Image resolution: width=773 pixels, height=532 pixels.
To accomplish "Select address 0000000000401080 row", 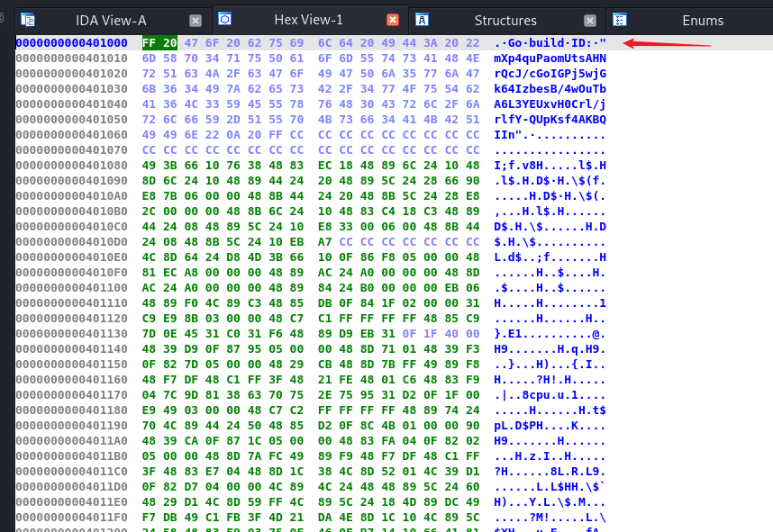I will pos(71,165).
